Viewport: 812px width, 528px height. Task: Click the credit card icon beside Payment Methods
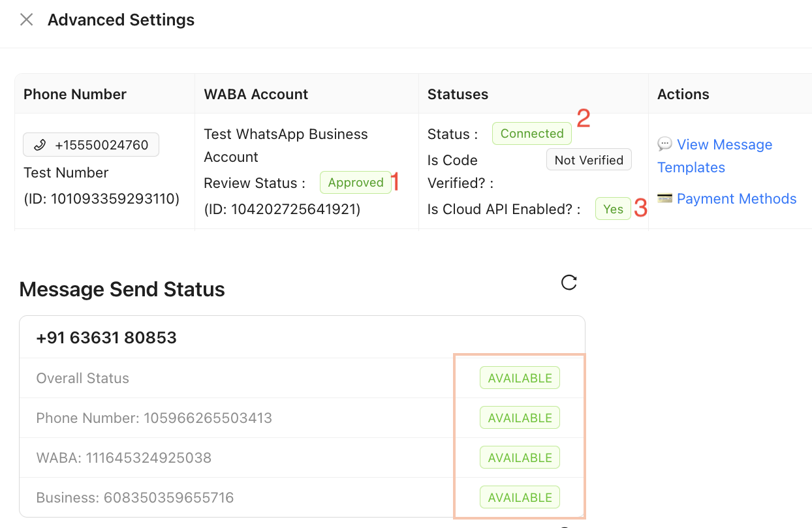[x=664, y=198]
